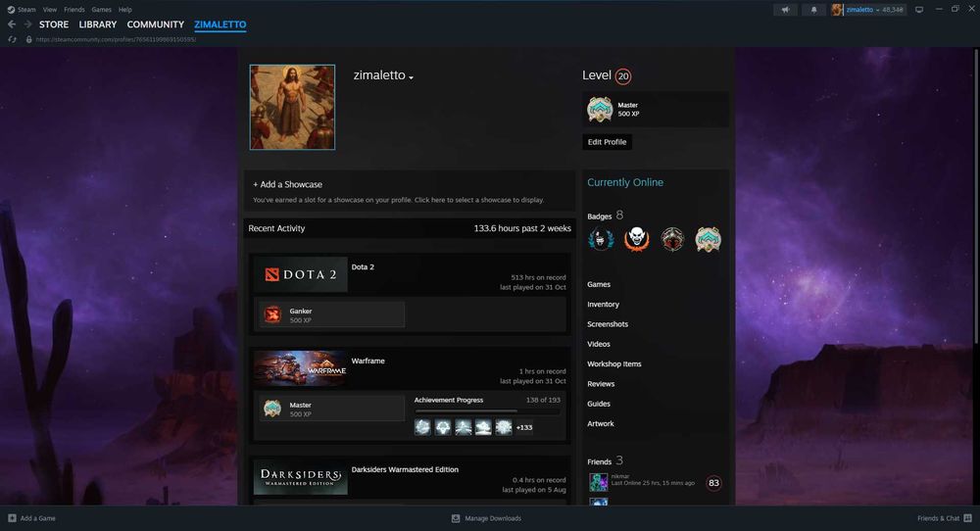Click the Master badge icon under Level
This screenshot has height=531, width=980.
tap(600, 110)
